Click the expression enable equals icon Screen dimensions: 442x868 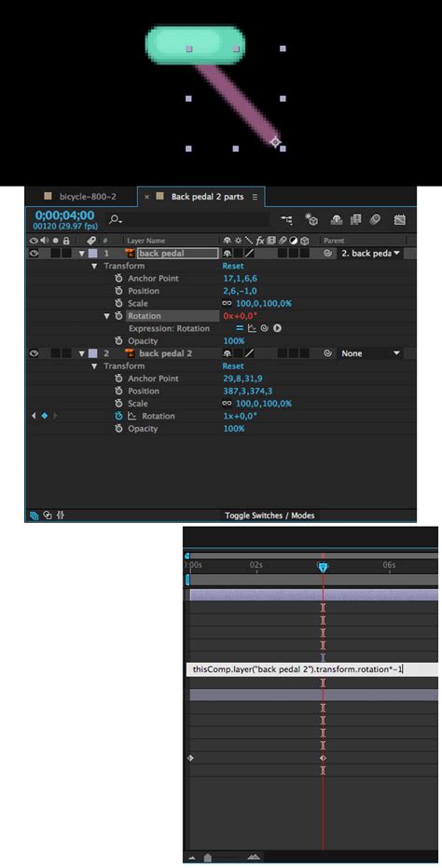coord(240,328)
